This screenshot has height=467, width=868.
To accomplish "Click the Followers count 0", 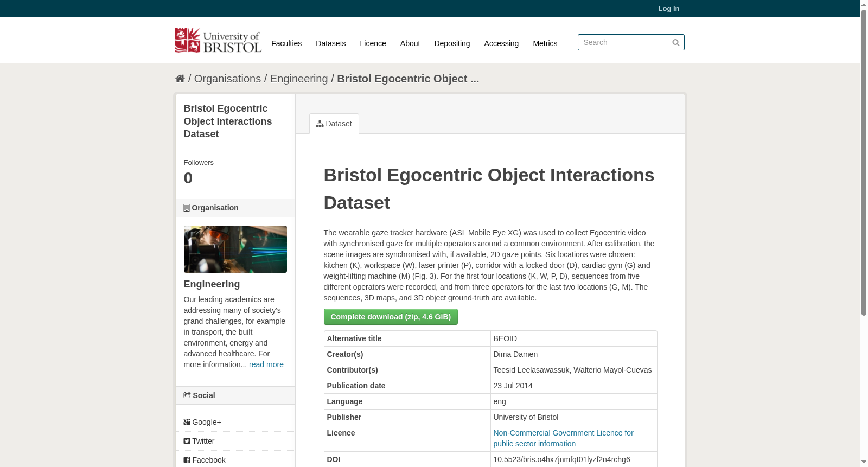I will tap(188, 178).
